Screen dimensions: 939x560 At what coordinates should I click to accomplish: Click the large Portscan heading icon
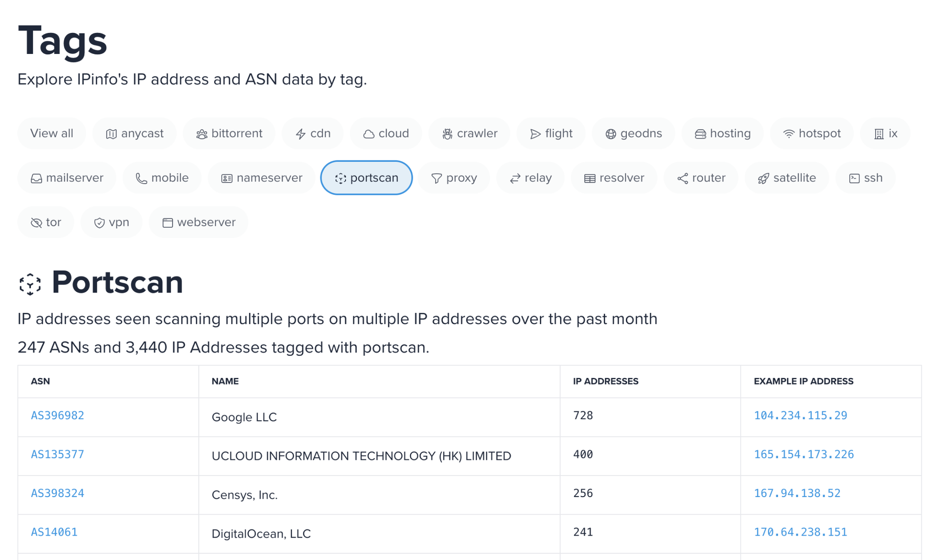[x=30, y=284]
